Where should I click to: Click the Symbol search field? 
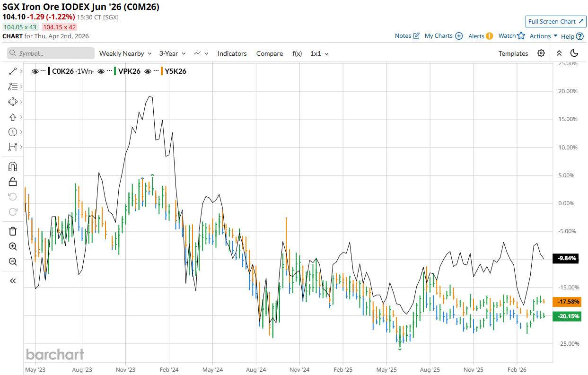click(51, 53)
